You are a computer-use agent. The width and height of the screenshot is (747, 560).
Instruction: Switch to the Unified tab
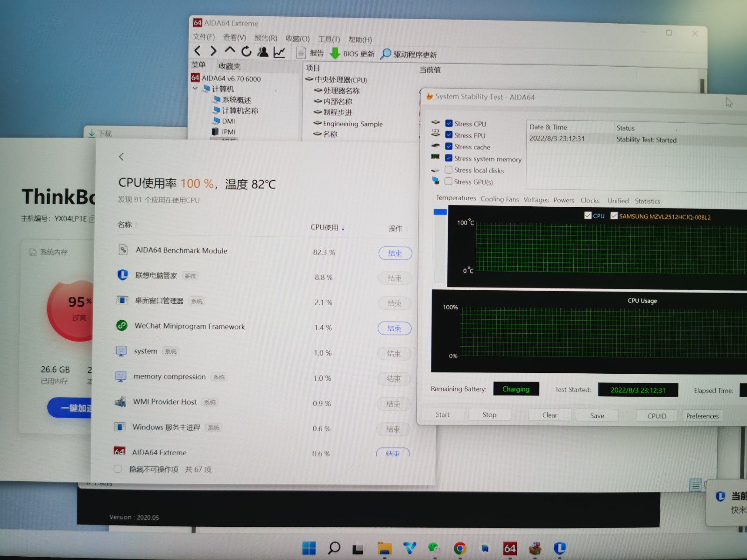[x=618, y=201]
